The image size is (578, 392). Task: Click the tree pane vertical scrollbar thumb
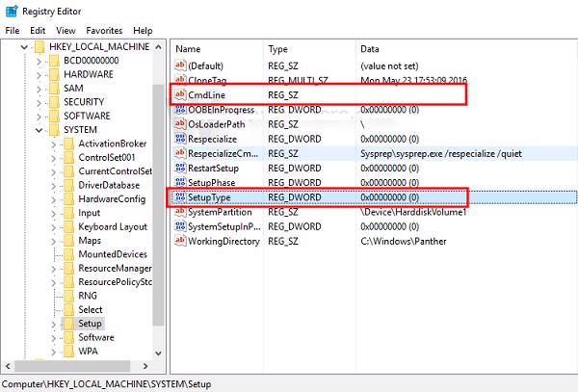158,204
